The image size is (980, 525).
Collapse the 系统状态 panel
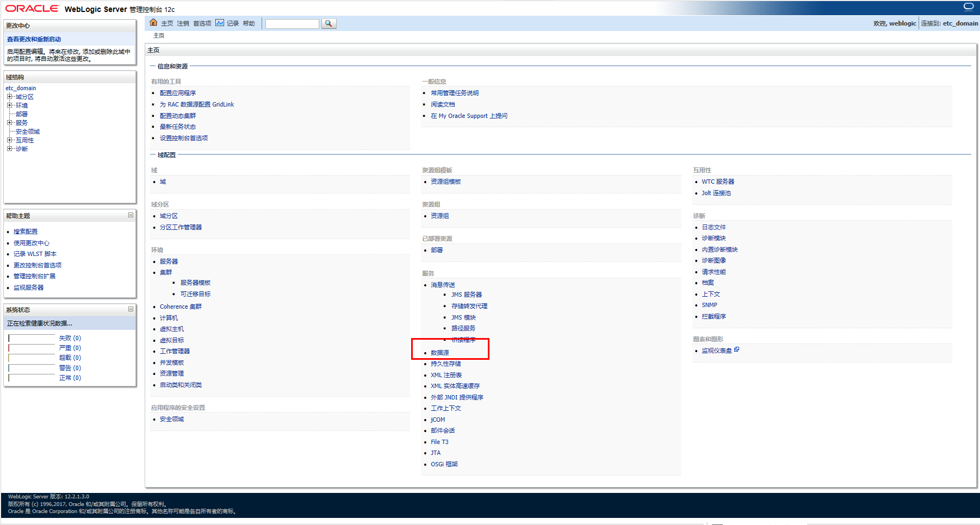tap(131, 309)
